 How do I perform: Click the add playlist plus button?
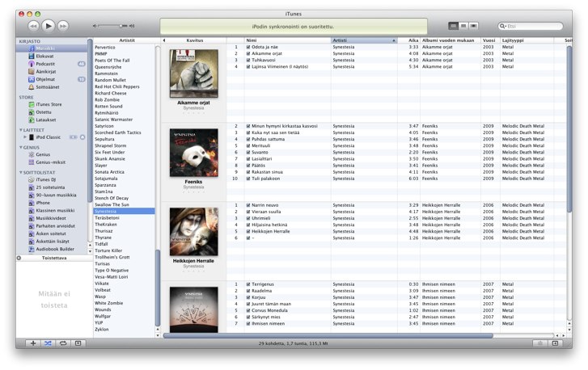(x=33, y=343)
